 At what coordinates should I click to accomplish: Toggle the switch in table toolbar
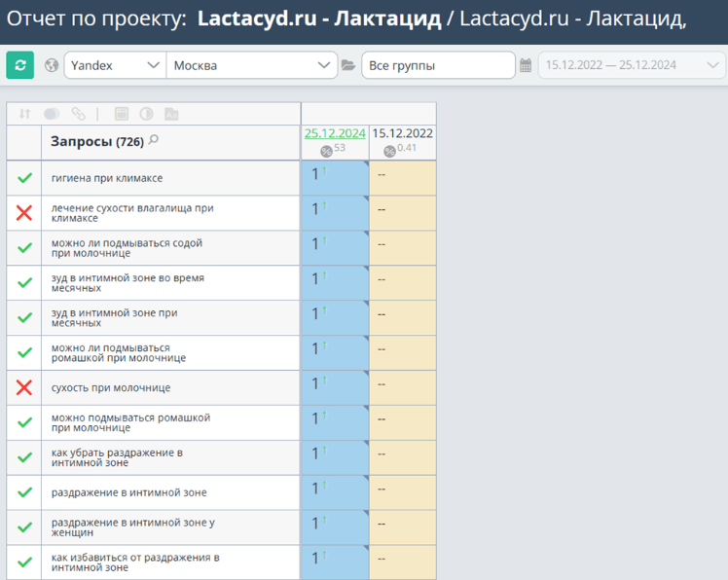click(x=52, y=114)
